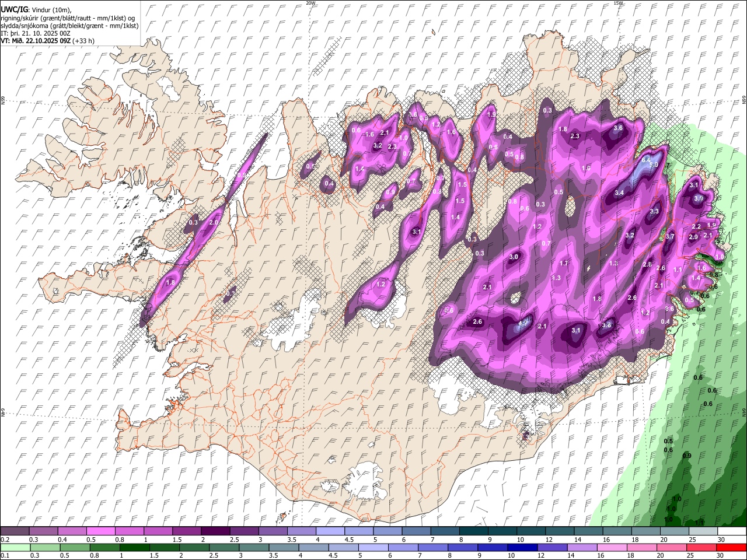Click the red swatch ending the lower legend
This screenshot has height=560, width=747.
coord(731,547)
